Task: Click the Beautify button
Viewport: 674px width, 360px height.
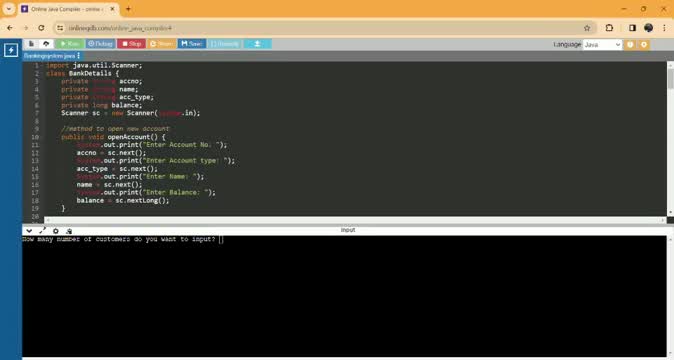Action: [x=225, y=44]
